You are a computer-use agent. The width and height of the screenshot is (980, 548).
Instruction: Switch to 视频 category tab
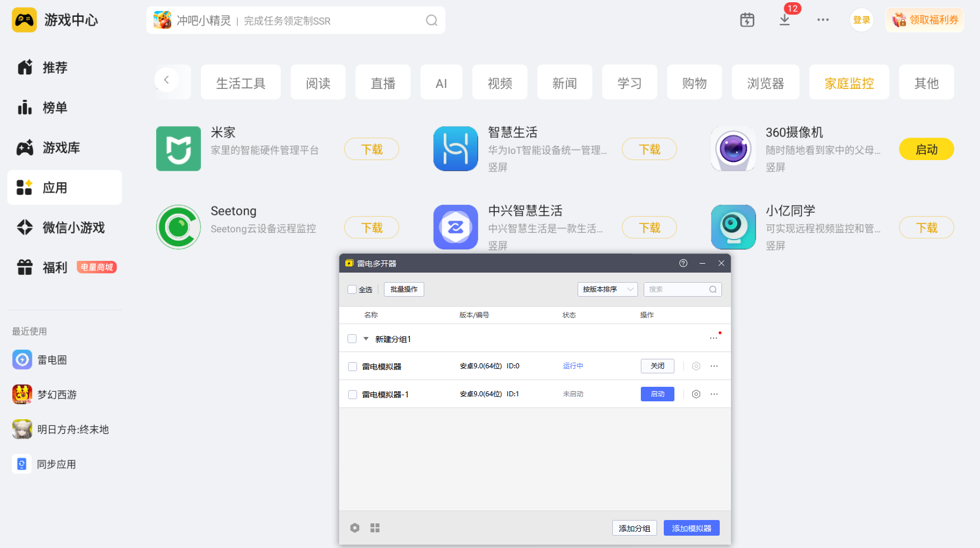[500, 82]
